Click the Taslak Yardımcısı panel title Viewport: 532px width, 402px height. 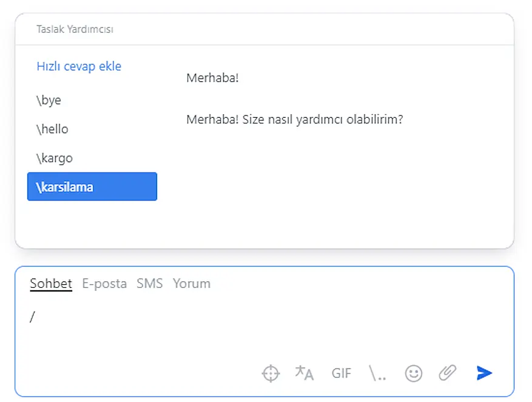click(75, 29)
